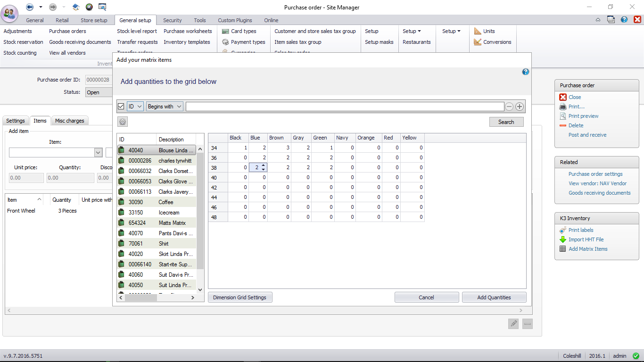Click the Dimension Grid Settings button
Image resolution: width=644 pixels, height=362 pixels.
point(239,297)
